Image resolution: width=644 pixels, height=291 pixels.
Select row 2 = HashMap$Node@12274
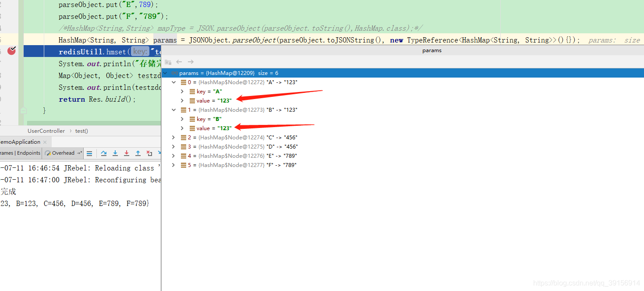pos(403,138)
